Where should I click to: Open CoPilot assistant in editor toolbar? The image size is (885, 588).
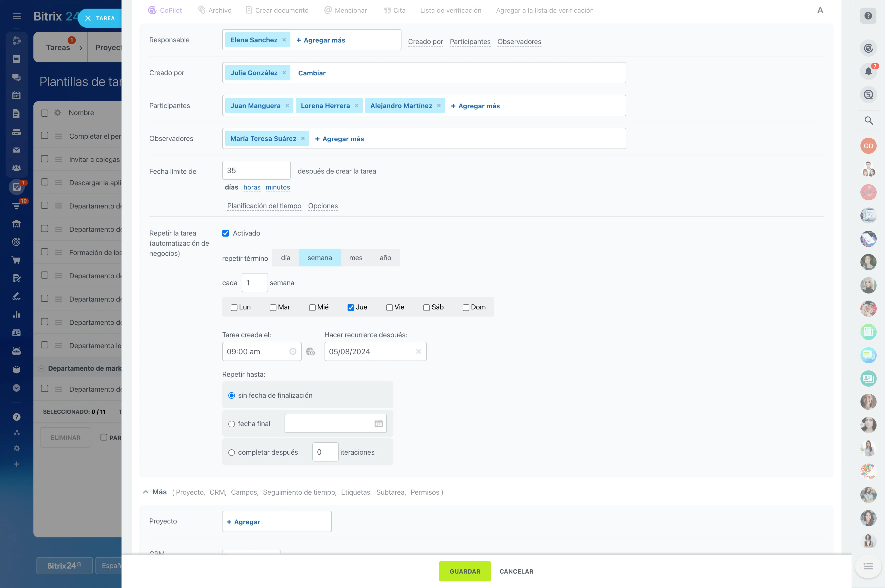[x=165, y=11]
